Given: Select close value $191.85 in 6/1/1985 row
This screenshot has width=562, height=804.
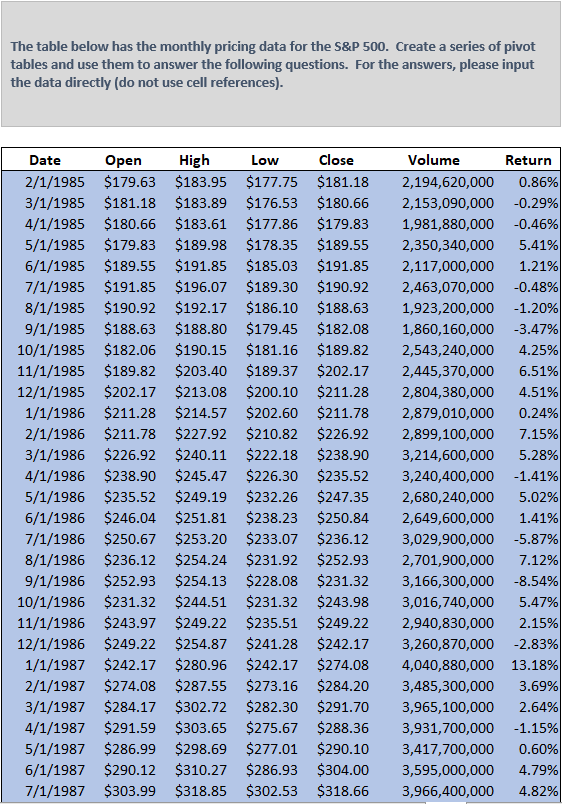Looking at the screenshot, I should click(x=343, y=266).
